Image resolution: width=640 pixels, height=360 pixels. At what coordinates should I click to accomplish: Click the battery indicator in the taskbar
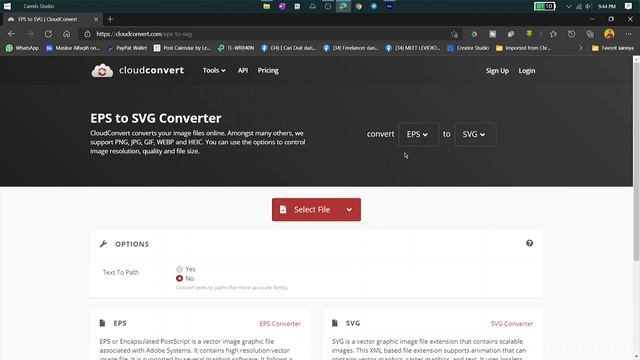[544, 6]
